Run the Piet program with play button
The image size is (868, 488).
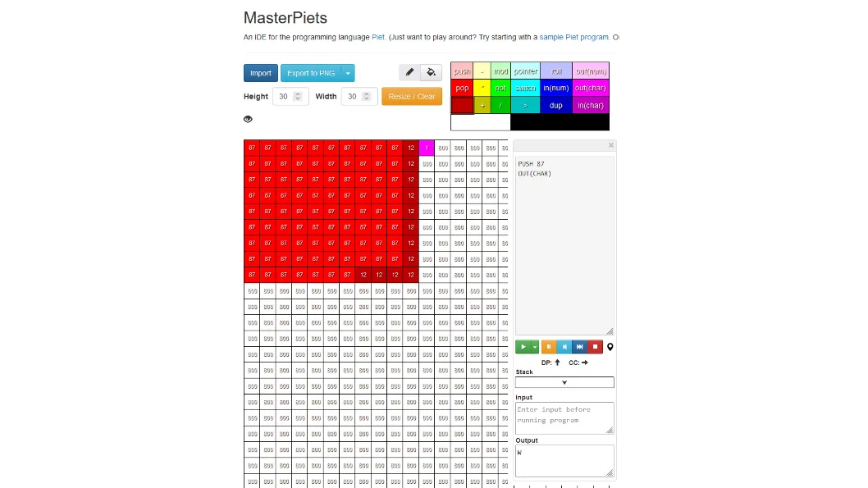(523, 347)
